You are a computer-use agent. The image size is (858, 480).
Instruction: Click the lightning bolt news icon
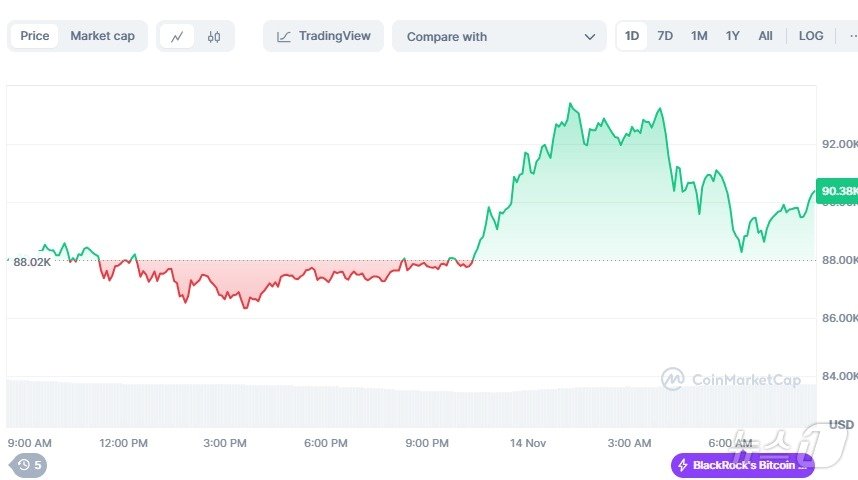[682, 465]
